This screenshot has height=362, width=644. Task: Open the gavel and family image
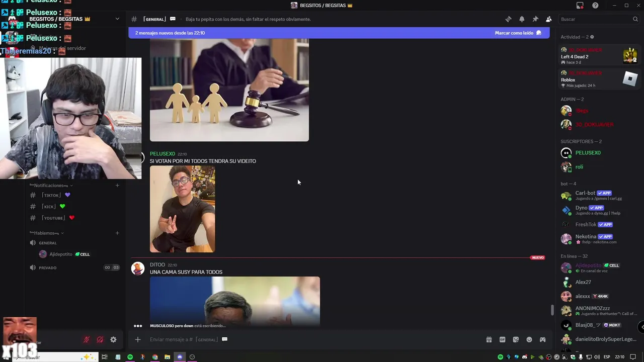pyautogui.click(x=229, y=90)
